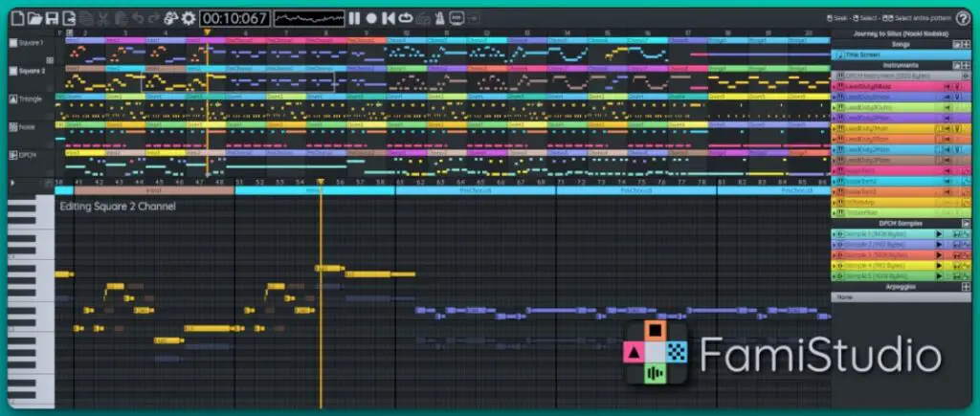This screenshot has width=980, height=416.
Task: Pause playback with the pause button
Action: pyautogui.click(x=354, y=18)
